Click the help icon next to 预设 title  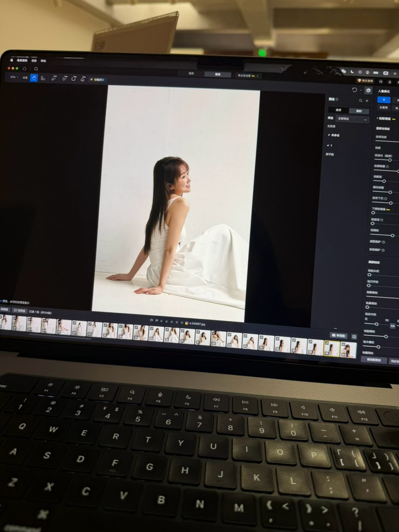click(x=337, y=100)
